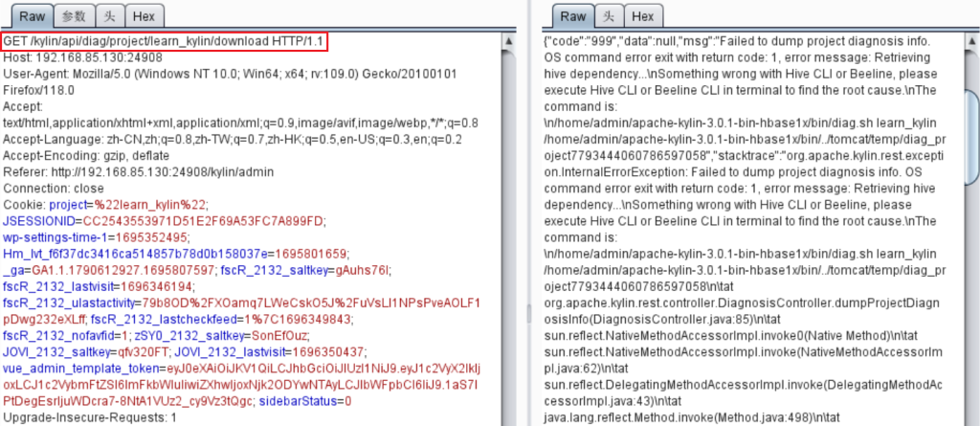The image size is (980, 426).
Task: Open the response 头 tab
Action: point(608,16)
